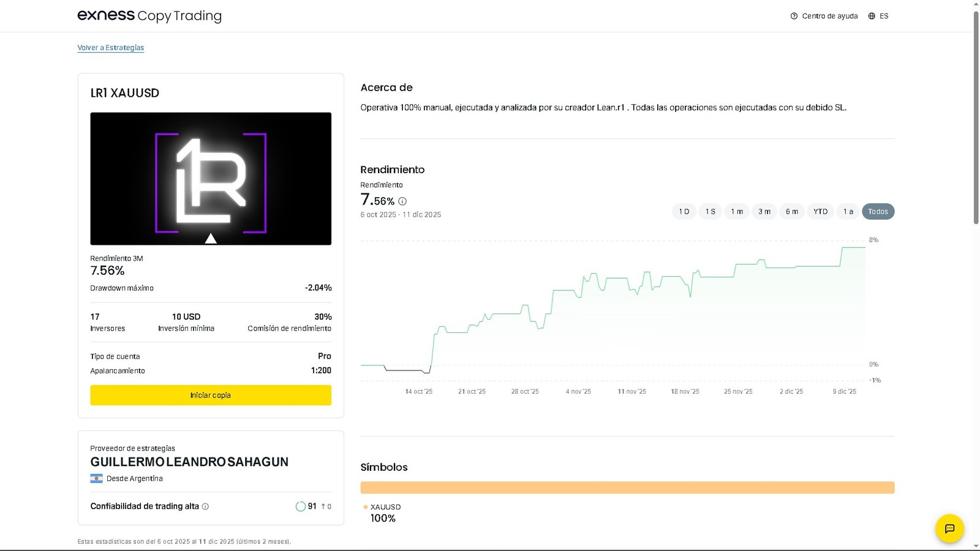This screenshot has width=980, height=551.
Task: Click the yellow XAUUSD legend dot
Action: (x=364, y=507)
